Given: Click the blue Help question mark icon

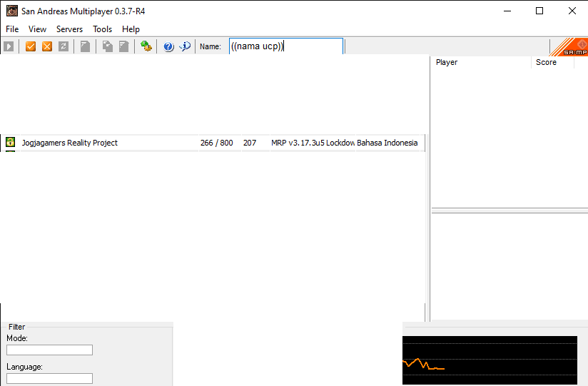Looking at the screenshot, I should coord(168,46).
